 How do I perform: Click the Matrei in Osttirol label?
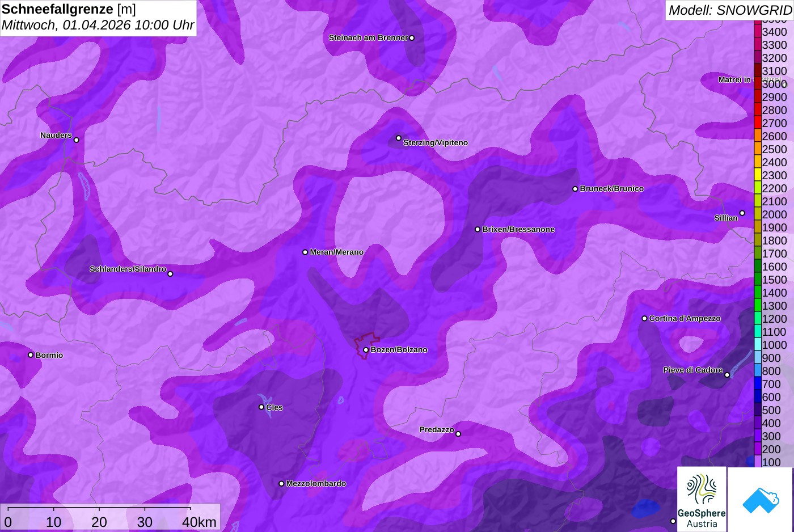tap(750, 80)
